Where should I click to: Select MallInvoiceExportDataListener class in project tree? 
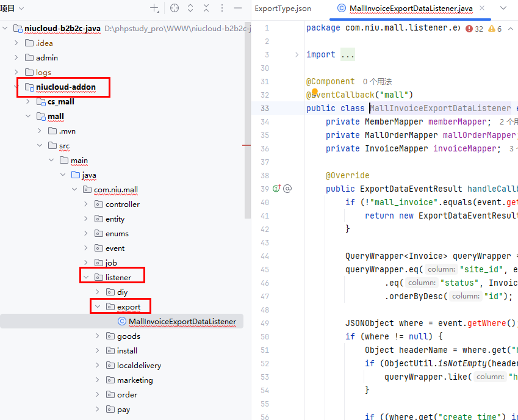click(x=182, y=322)
